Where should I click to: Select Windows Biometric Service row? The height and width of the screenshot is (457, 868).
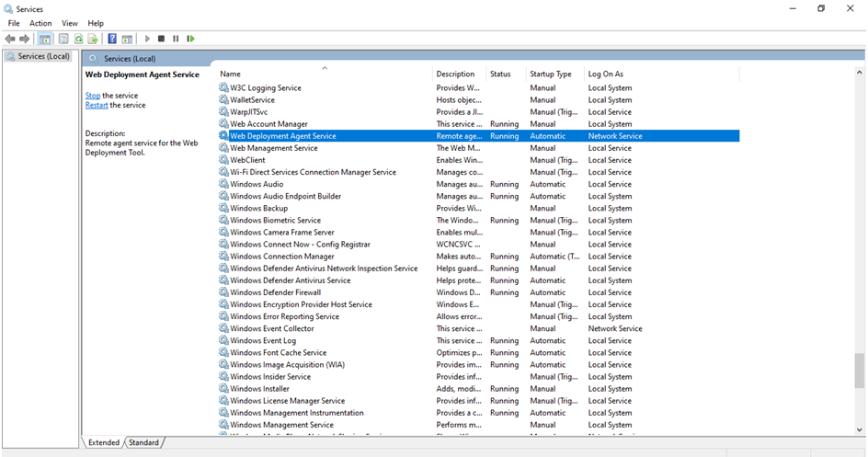[x=478, y=220]
